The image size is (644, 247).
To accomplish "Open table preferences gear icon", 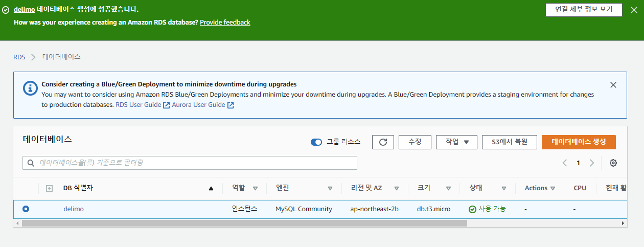I will click(613, 163).
